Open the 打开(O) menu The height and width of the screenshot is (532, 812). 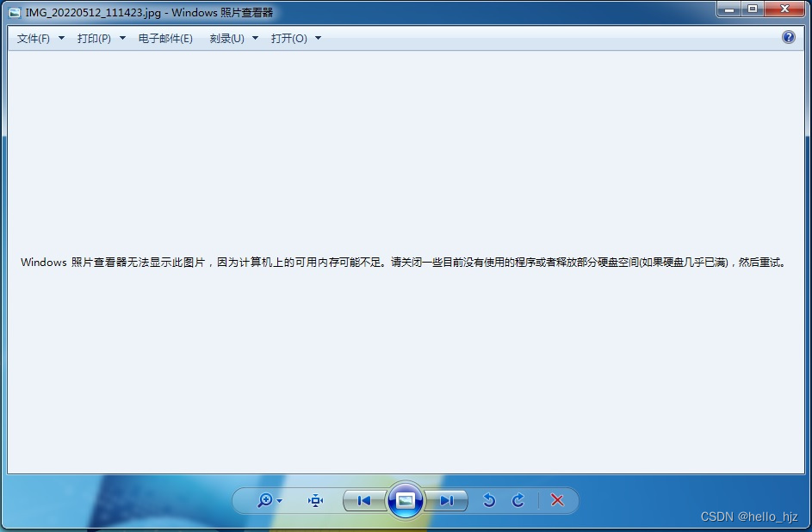(x=289, y=38)
